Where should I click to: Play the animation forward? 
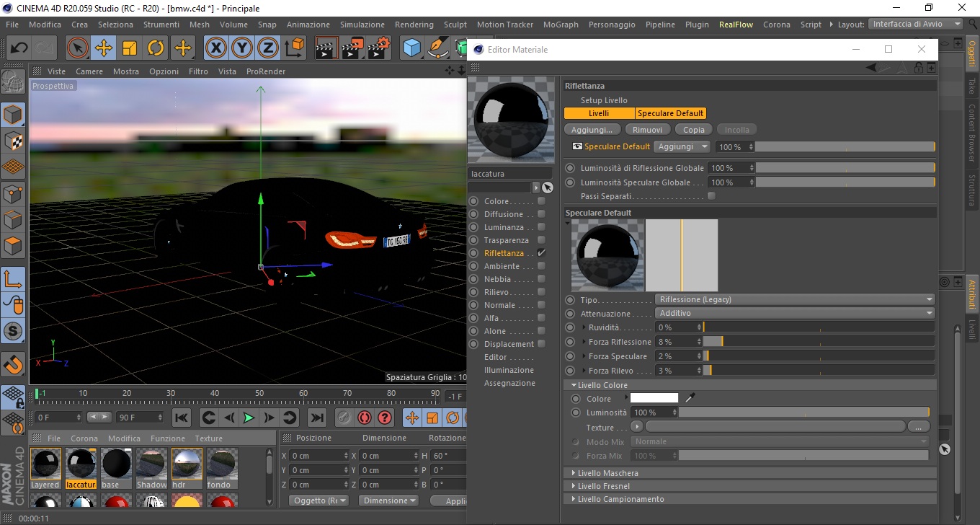point(249,418)
